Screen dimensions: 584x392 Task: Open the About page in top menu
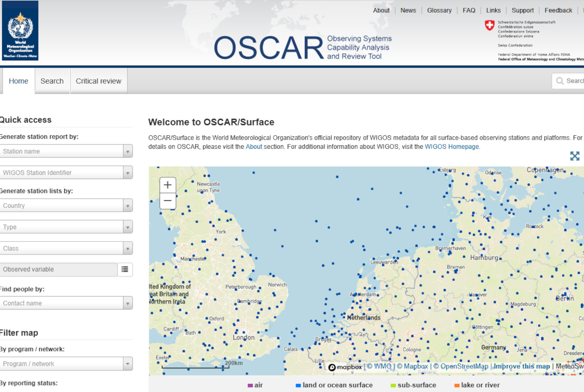pyautogui.click(x=381, y=10)
